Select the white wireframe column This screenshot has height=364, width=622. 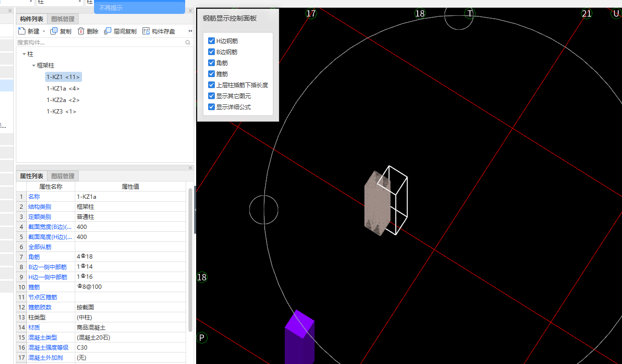pyautogui.click(x=396, y=201)
